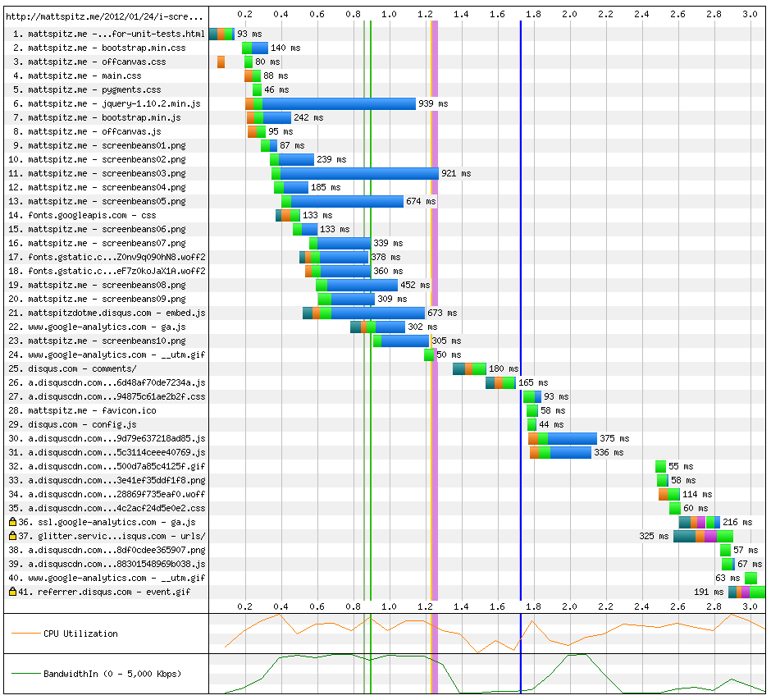
Task: Click the 939 ms jquery download bar
Action: click(338, 104)
